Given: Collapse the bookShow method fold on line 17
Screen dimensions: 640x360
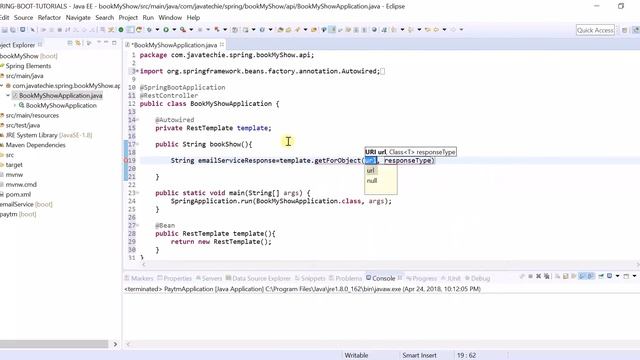Looking at the screenshot, I should tap(138, 144).
